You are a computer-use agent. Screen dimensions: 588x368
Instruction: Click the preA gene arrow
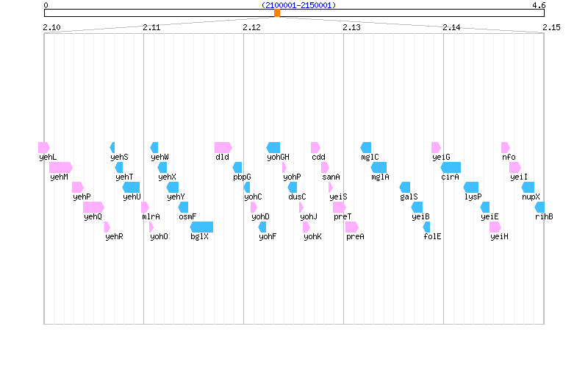pyautogui.click(x=351, y=227)
